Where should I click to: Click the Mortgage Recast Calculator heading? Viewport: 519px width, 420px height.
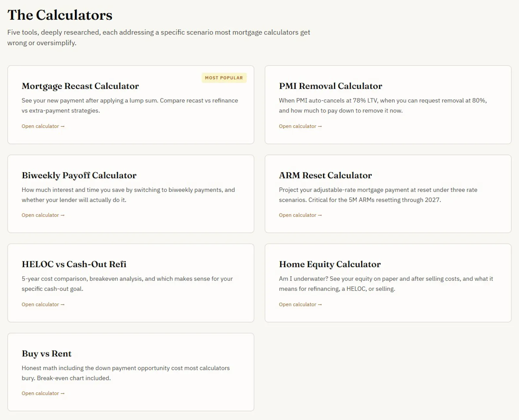pos(80,86)
